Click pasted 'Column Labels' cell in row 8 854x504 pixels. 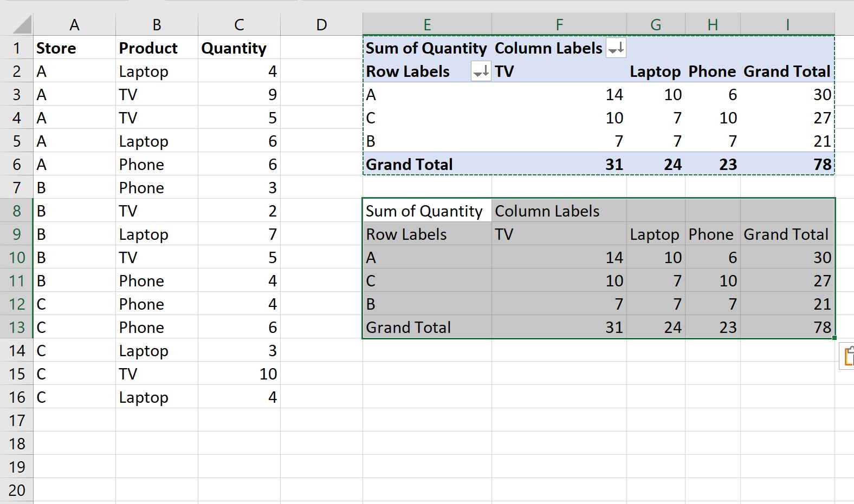tap(559, 211)
